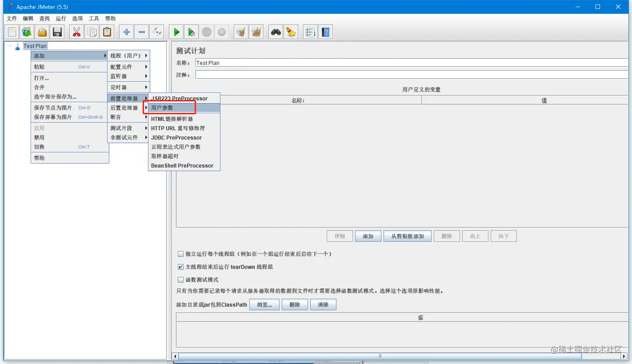This screenshot has height=364, width=632.
Task: Expand the 非测试元件 submenu
Action: click(x=128, y=137)
